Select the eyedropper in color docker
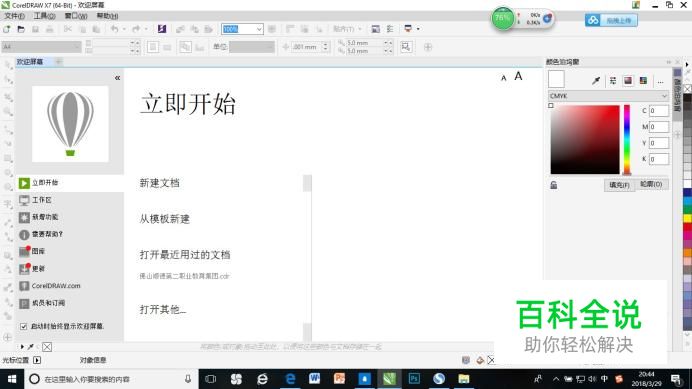The image size is (692, 389). point(596,80)
